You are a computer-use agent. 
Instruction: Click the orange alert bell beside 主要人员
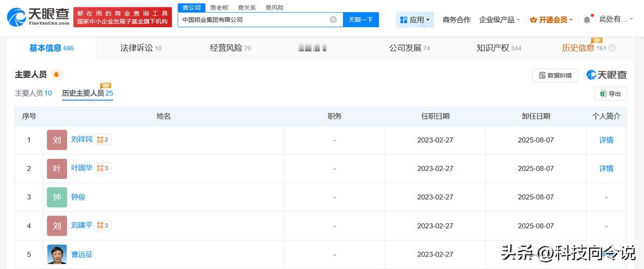pos(56,74)
